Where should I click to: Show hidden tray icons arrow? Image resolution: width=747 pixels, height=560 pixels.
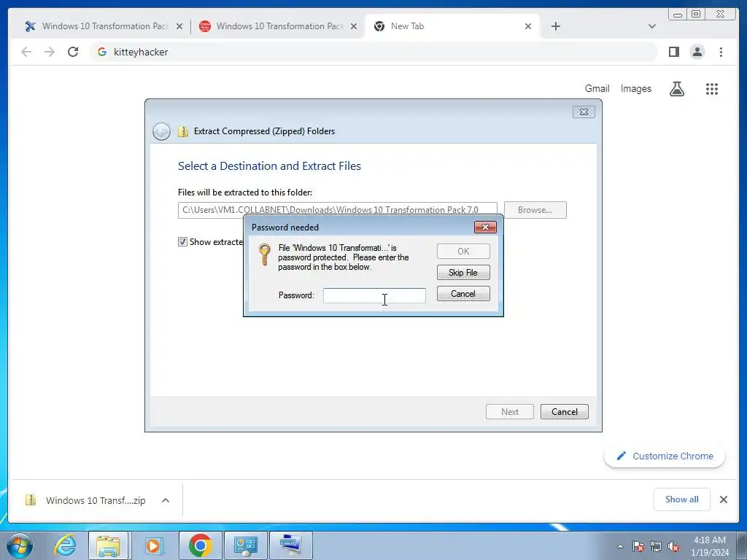coord(620,546)
